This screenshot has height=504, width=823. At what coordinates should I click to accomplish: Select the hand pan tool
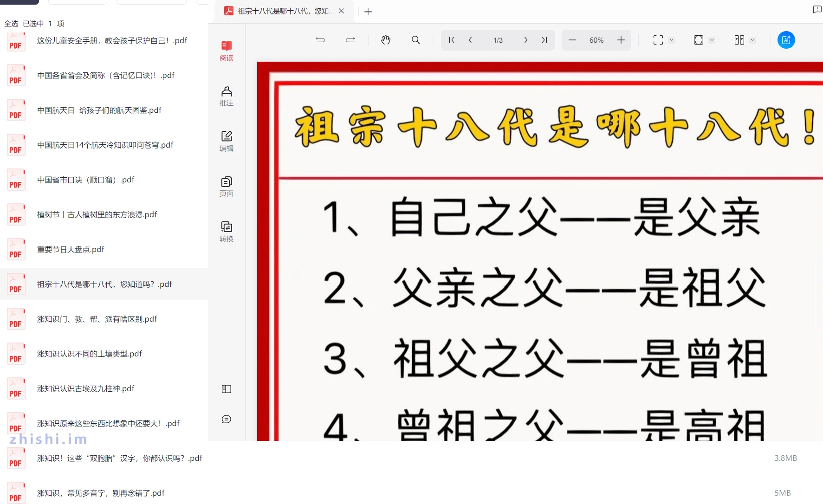point(386,40)
